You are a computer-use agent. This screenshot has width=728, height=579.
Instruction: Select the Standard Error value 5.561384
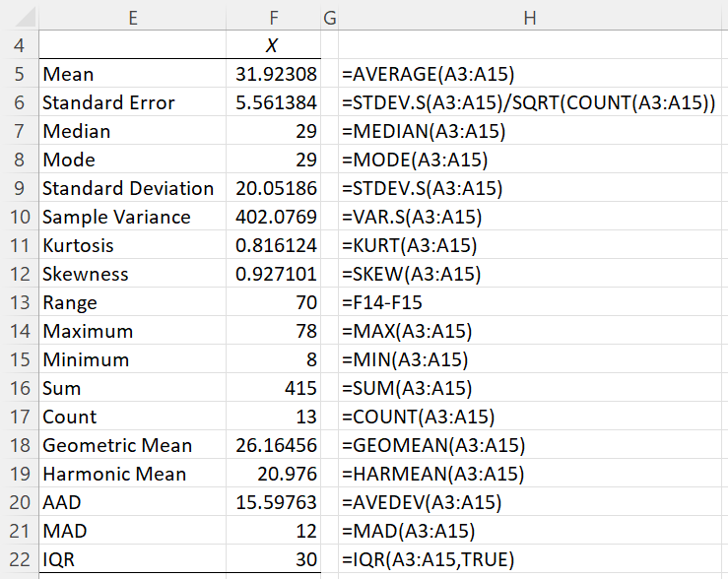tap(276, 102)
